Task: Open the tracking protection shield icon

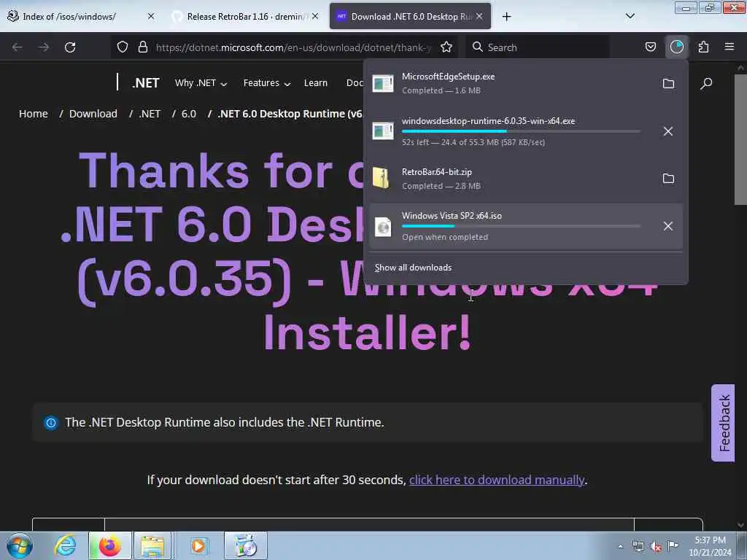Action: click(123, 47)
